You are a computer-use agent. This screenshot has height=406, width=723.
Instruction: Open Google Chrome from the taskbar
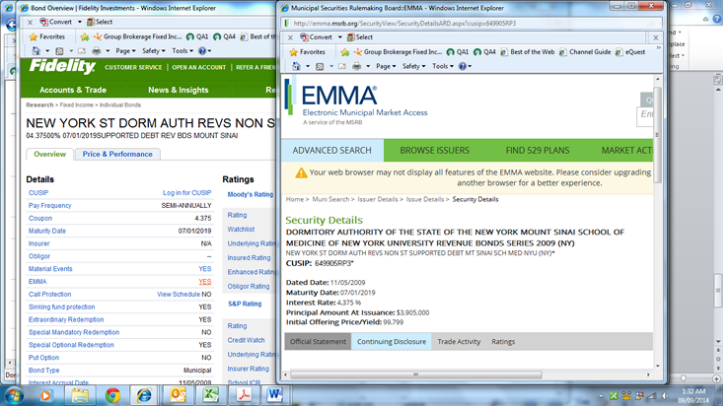click(x=113, y=394)
